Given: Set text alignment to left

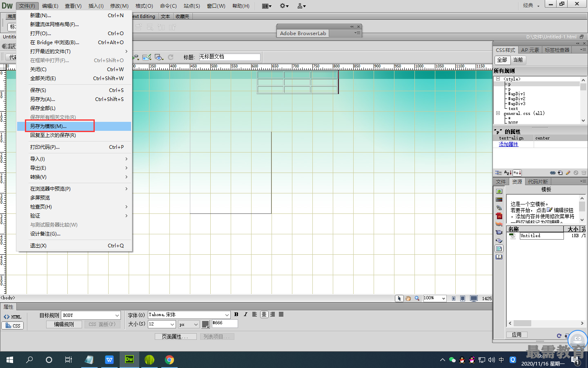Looking at the screenshot, I should [255, 314].
